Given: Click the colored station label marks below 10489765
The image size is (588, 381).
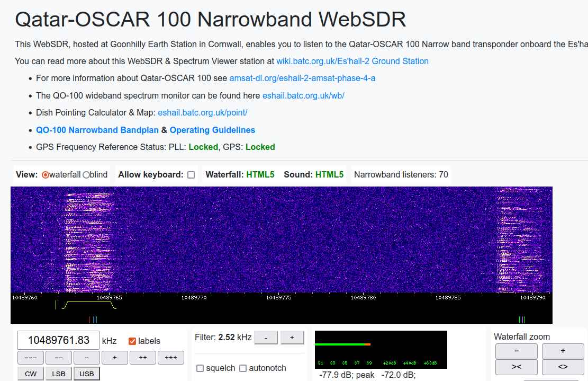Looking at the screenshot, I should pyautogui.click(x=93, y=320).
